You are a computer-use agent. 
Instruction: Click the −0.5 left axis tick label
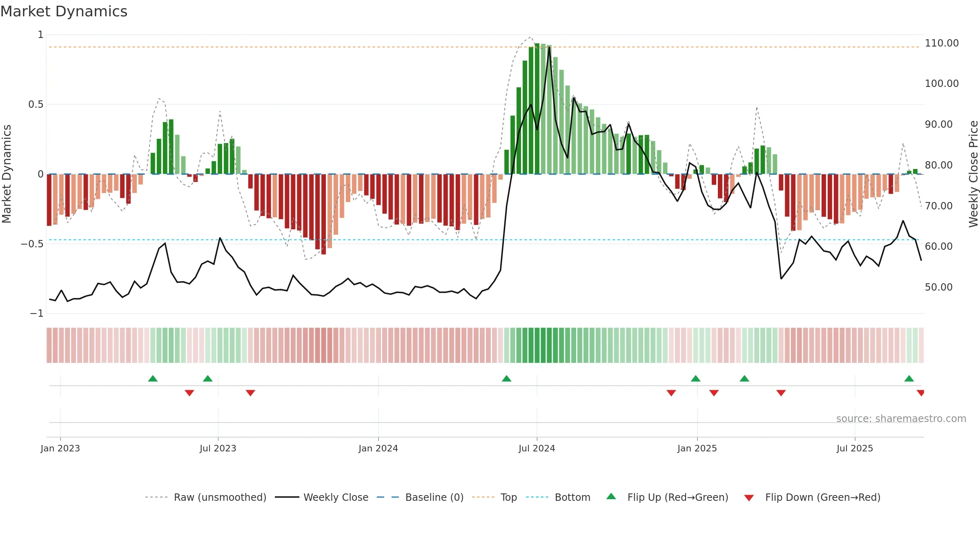[32, 244]
